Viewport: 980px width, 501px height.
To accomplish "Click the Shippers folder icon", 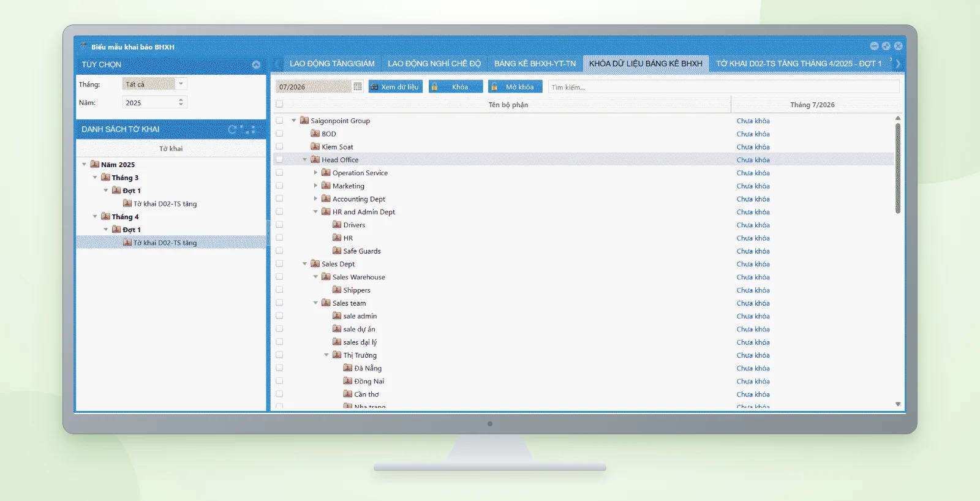I will [x=337, y=290].
